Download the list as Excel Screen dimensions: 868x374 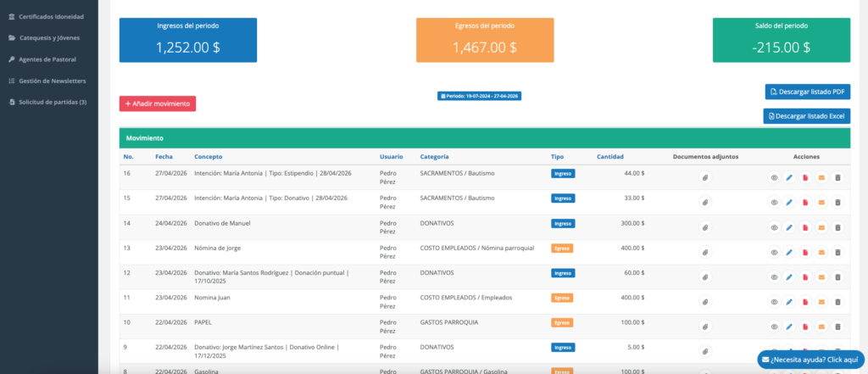pyautogui.click(x=807, y=115)
